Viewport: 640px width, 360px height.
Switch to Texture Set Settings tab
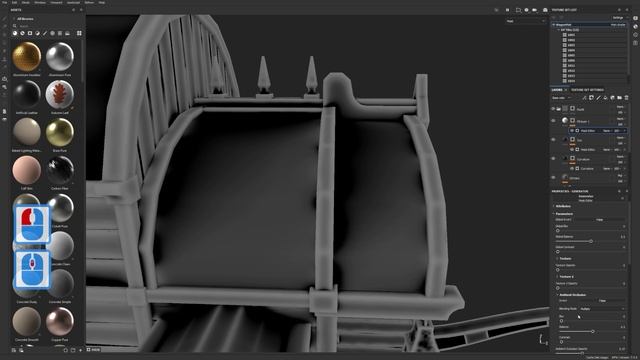(x=587, y=90)
